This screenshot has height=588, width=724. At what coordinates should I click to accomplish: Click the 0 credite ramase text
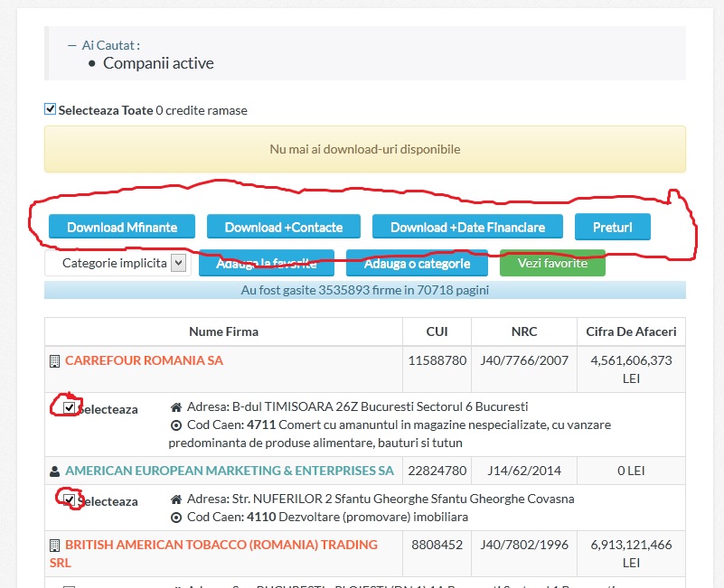(x=202, y=110)
